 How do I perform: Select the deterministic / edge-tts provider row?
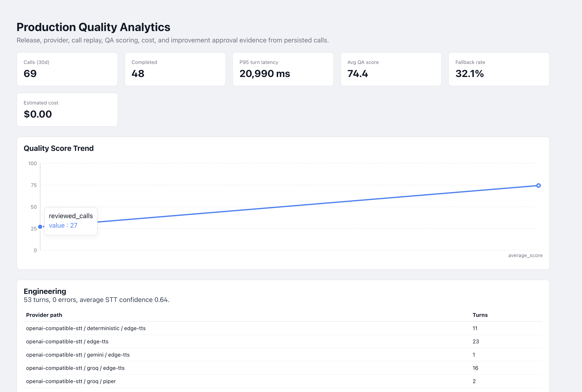[x=283, y=328]
